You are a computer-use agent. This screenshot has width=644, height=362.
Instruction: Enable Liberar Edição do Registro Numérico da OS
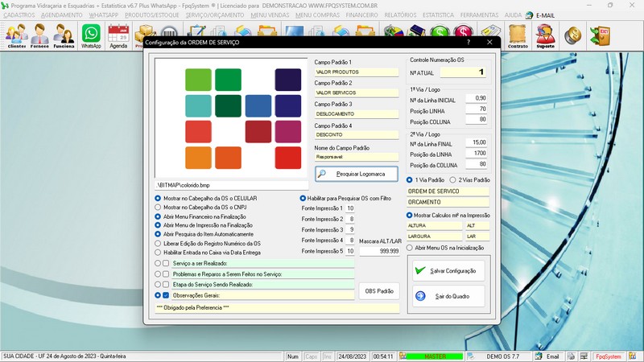(158, 244)
